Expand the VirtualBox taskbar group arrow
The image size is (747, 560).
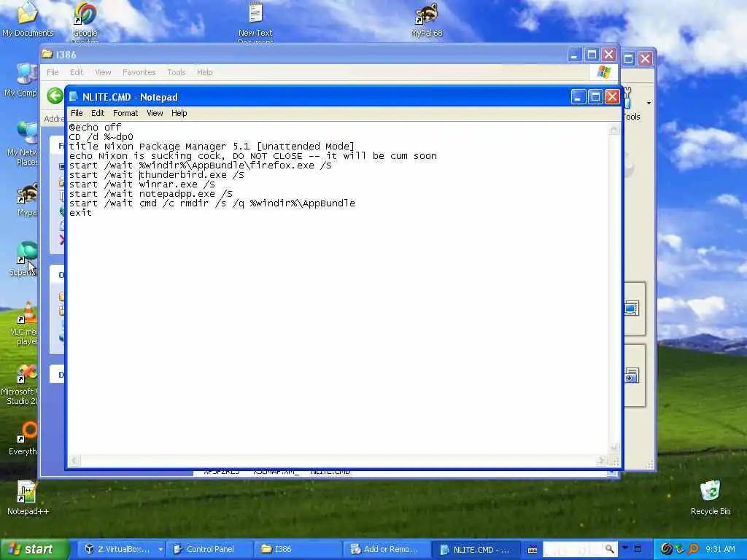click(x=160, y=549)
